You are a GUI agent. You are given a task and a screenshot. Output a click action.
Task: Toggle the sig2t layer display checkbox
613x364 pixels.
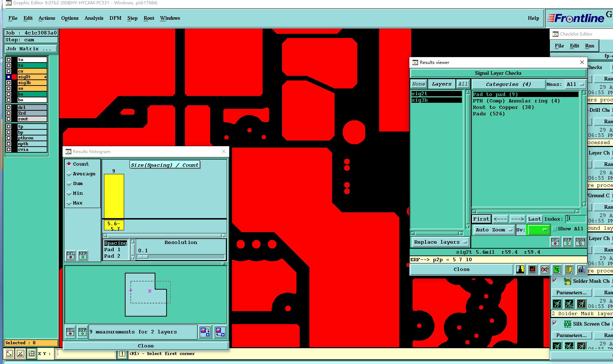tap(9, 77)
